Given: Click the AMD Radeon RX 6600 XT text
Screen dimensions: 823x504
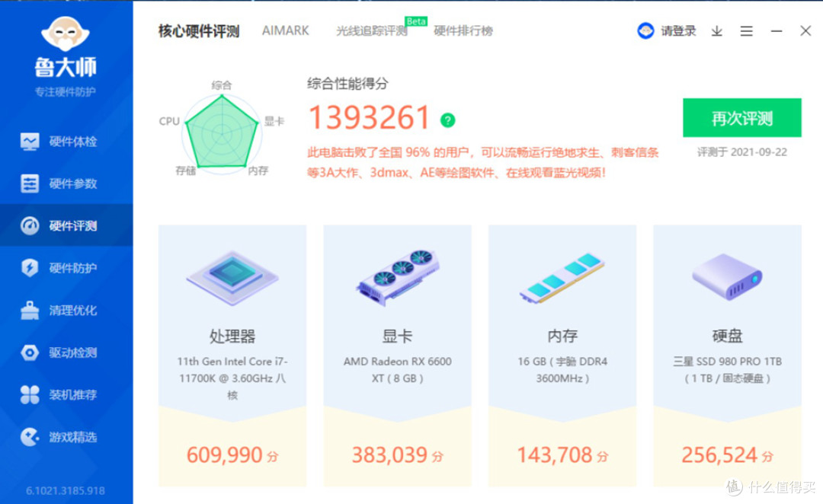Looking at the screenshot, I should 397,370.
